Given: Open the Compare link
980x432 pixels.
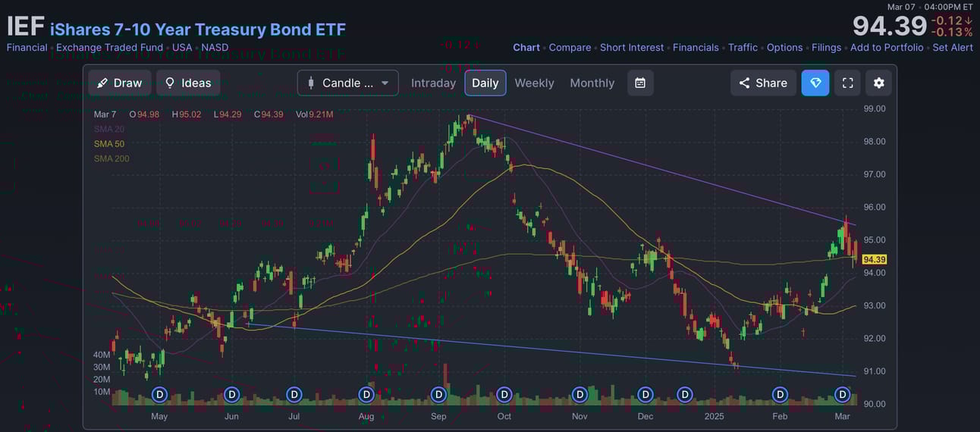Looking at the screenshot, I should pyautogui.click(x=570, y=47).
